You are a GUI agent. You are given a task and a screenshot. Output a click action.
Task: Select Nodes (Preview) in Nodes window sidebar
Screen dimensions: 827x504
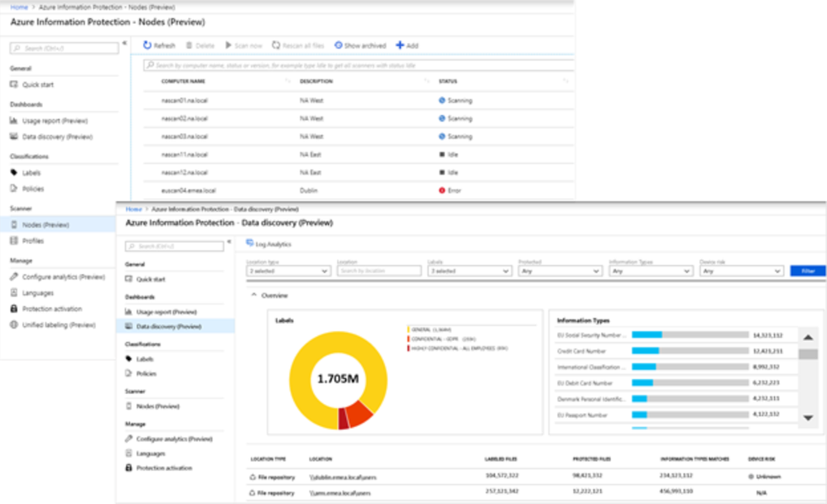point(58,224)
